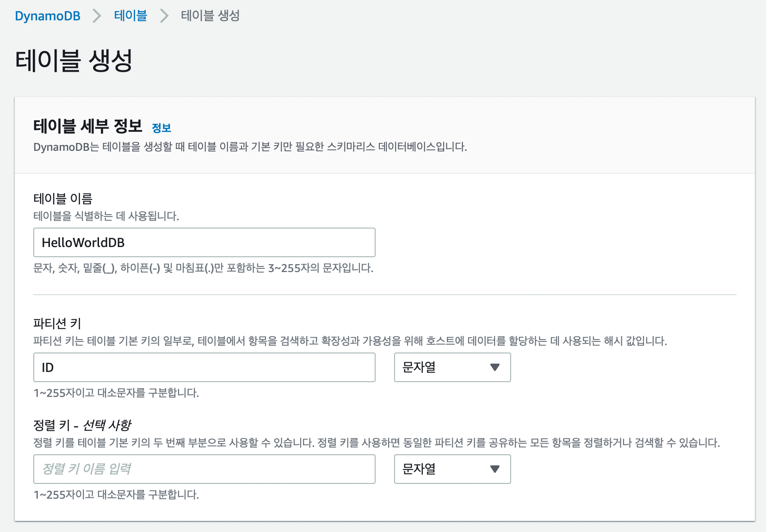Click the 테이블 세부 정보 heading
766x532 pixels.
point(88,126)
